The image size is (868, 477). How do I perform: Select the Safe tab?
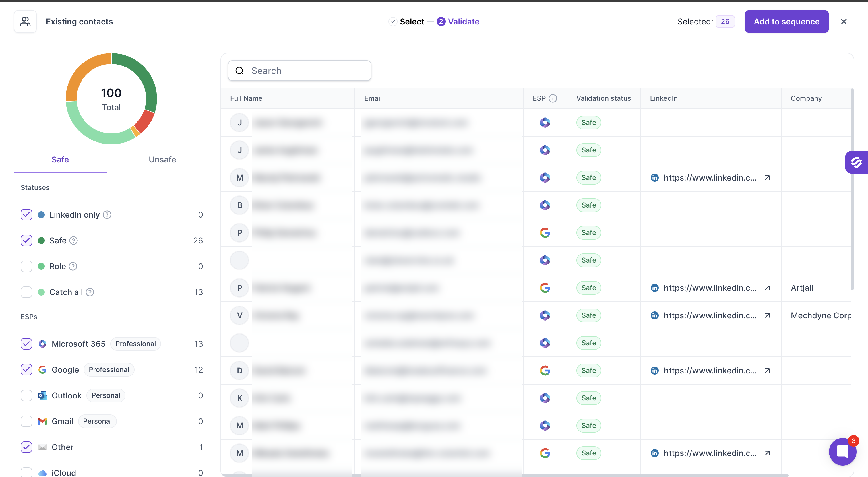coord(60,160)
